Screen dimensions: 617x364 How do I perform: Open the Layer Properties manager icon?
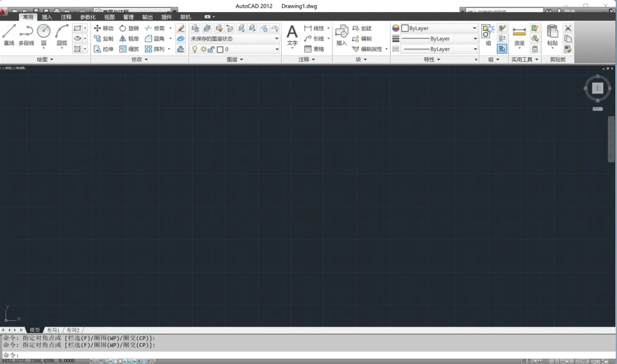pos(195,28)
